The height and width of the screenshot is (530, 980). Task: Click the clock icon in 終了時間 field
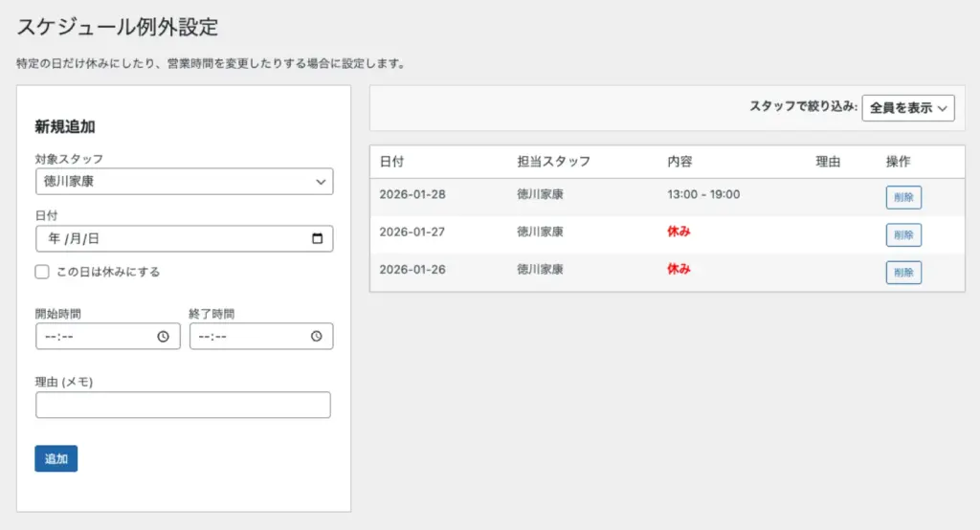click(316, 337)
